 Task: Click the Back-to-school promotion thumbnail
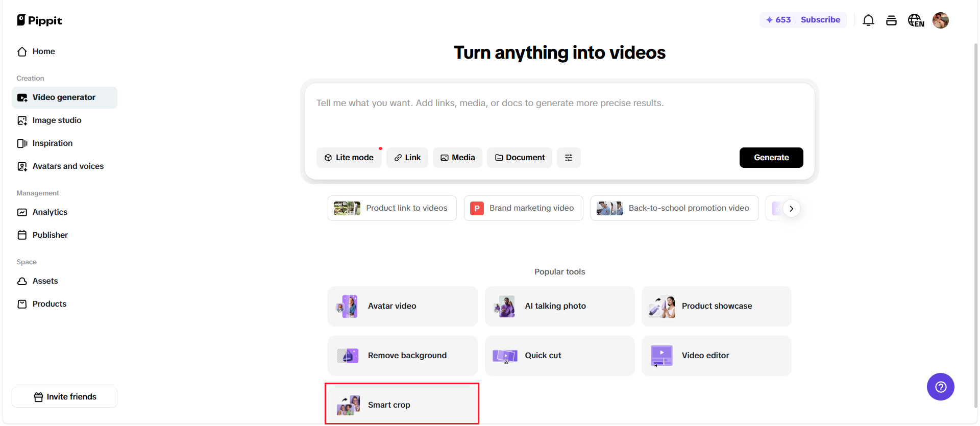tap(610, 208)
